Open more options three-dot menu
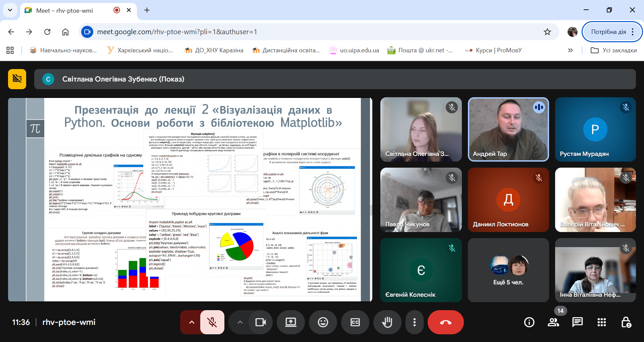 tap(415, 322)
